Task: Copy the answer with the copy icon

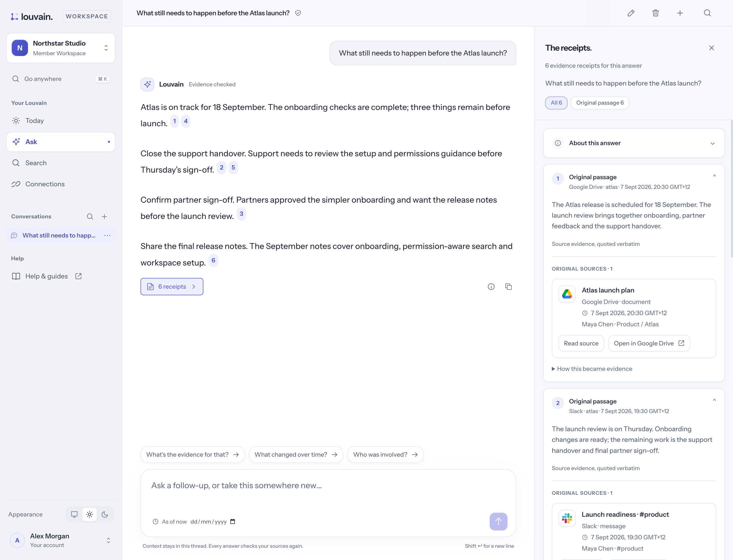Action: pyautogui.click(x=508, y=287)
